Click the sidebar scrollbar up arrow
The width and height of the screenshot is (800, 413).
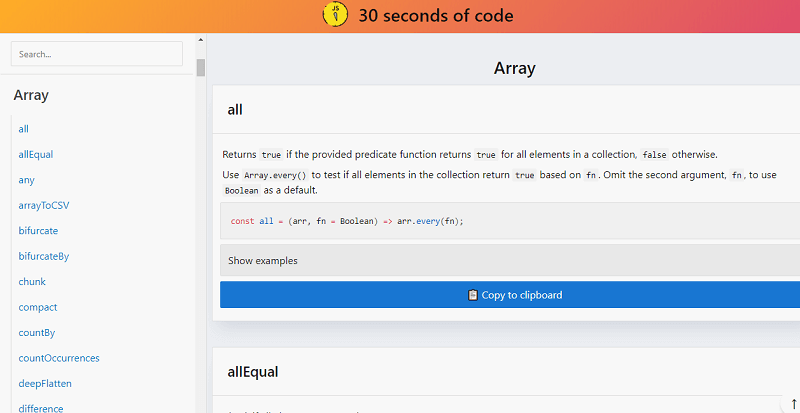coord(201,39)
